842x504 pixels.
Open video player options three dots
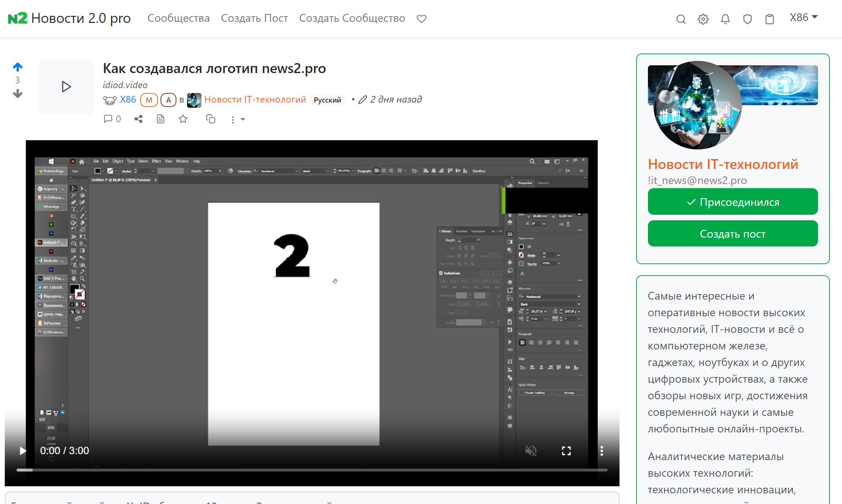coord(602,451)
